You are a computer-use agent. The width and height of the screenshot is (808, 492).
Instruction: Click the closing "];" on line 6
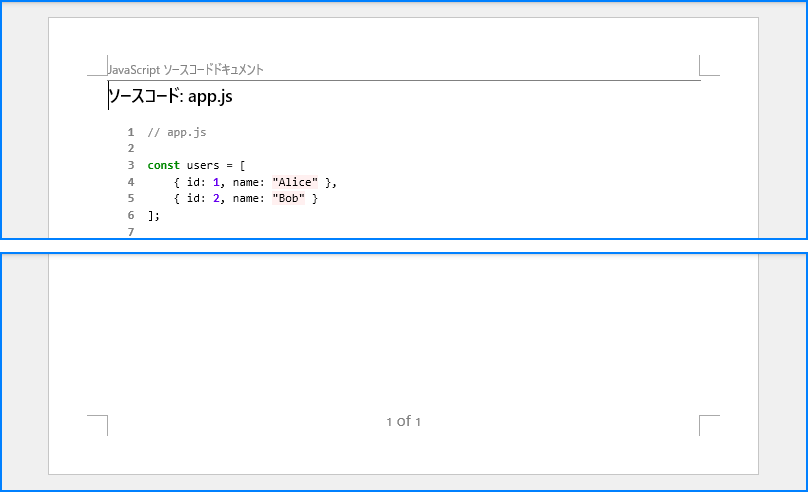[154, 215]
